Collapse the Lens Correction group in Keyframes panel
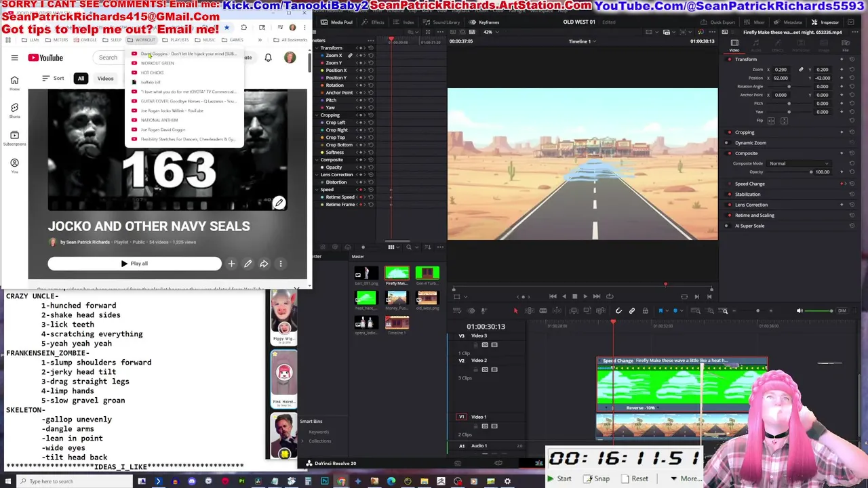Screen dimensions: 868x488 click(317, 175)
